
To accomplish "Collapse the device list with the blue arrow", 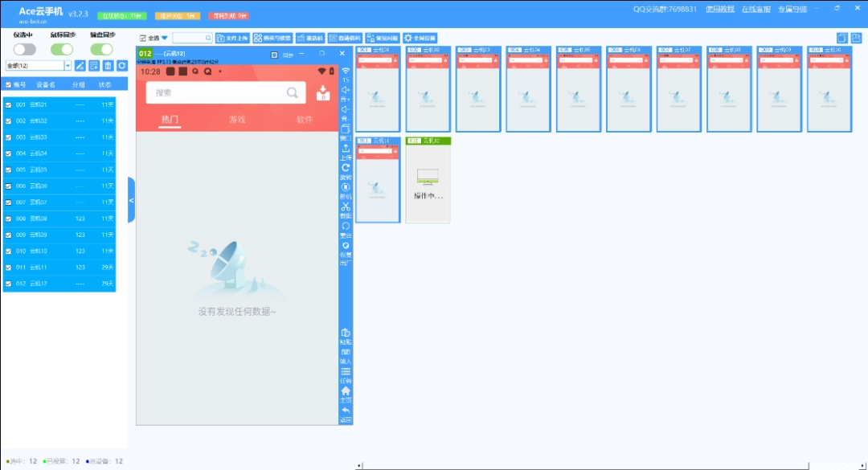I will tap(131, 199).
